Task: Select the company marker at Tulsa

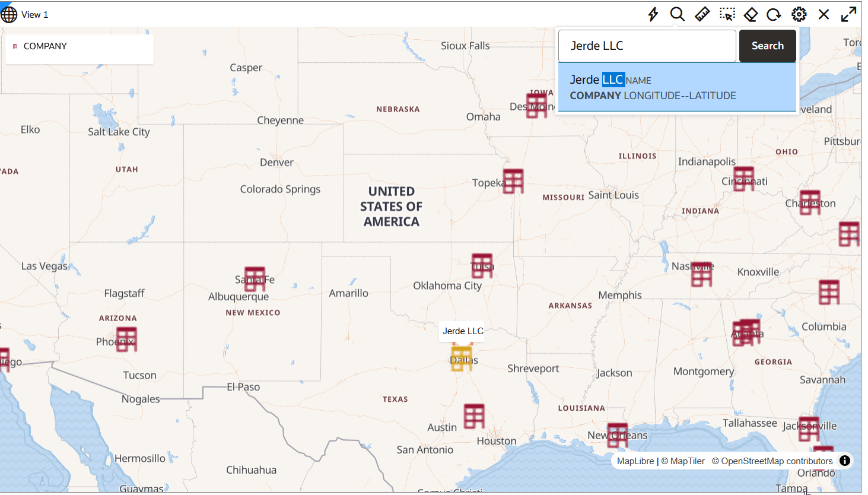Action: tap(482, 266)
